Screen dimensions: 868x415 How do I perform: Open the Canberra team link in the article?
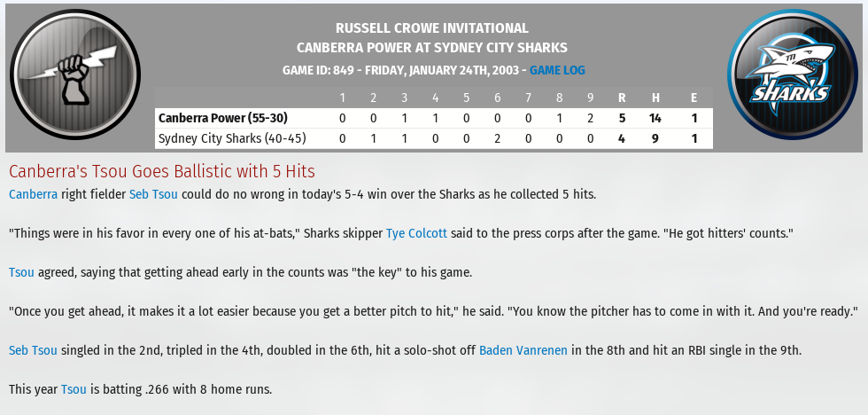click(x=34, y=194)
